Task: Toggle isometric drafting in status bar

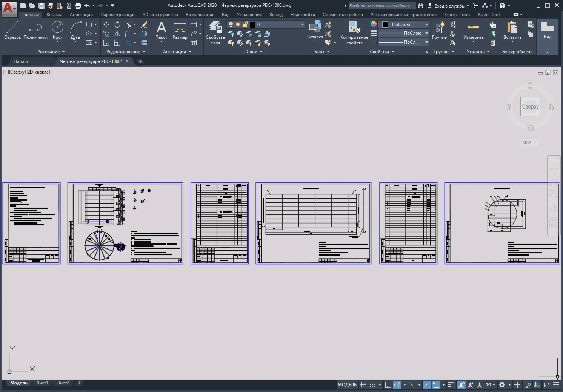Action: click(412, 385)
